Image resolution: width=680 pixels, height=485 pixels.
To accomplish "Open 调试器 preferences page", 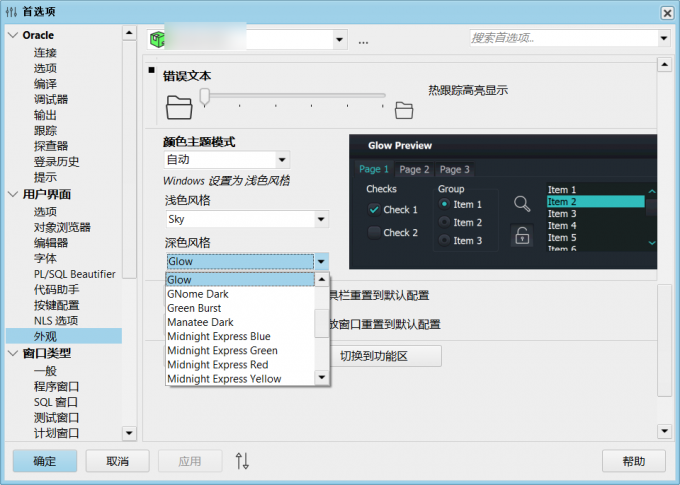I will tap(51, 99).
